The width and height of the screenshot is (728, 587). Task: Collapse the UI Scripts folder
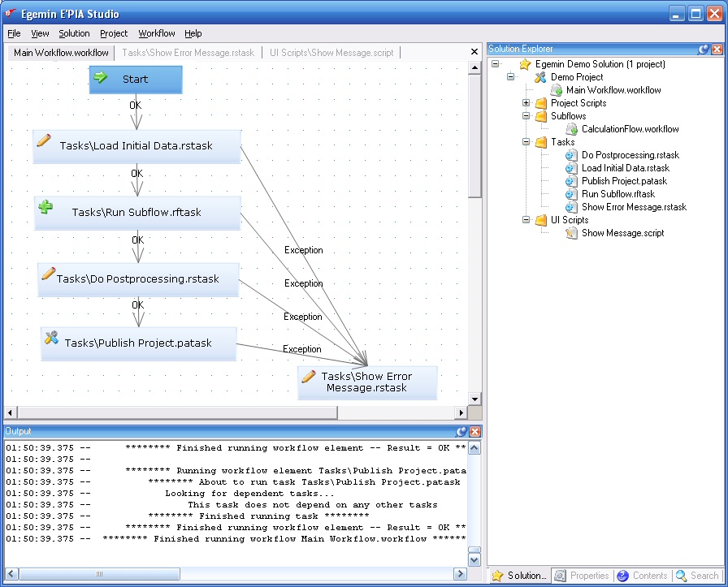526,220
